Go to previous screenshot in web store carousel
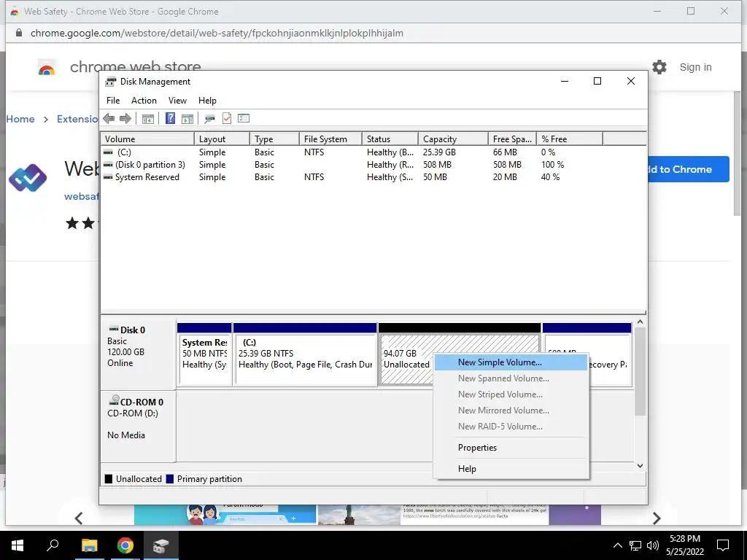The height and width of the screenshot is (560, 747). click(79, 518)
